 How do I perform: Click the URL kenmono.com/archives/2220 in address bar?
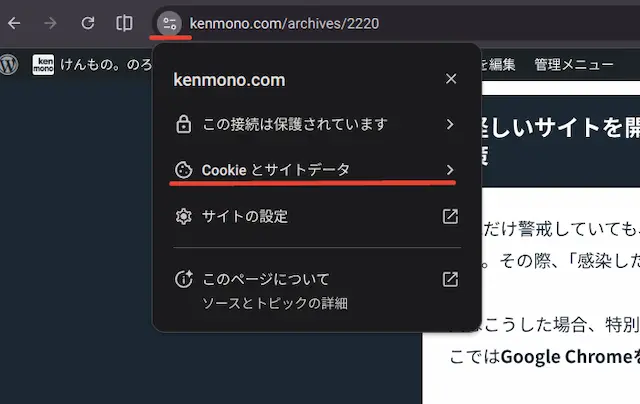tap(284, 24)
